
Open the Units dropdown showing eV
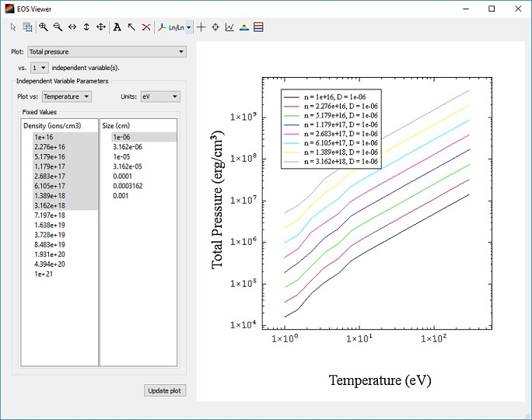160,96
